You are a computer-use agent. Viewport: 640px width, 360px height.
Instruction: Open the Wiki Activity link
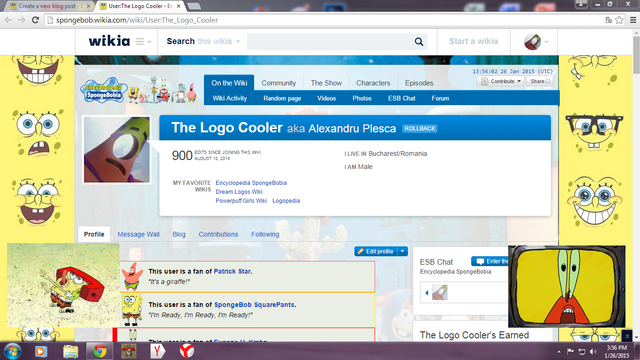tap(230, 98)
